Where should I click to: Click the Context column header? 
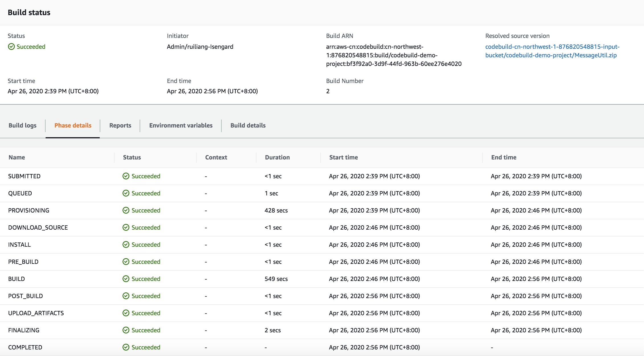216,157
